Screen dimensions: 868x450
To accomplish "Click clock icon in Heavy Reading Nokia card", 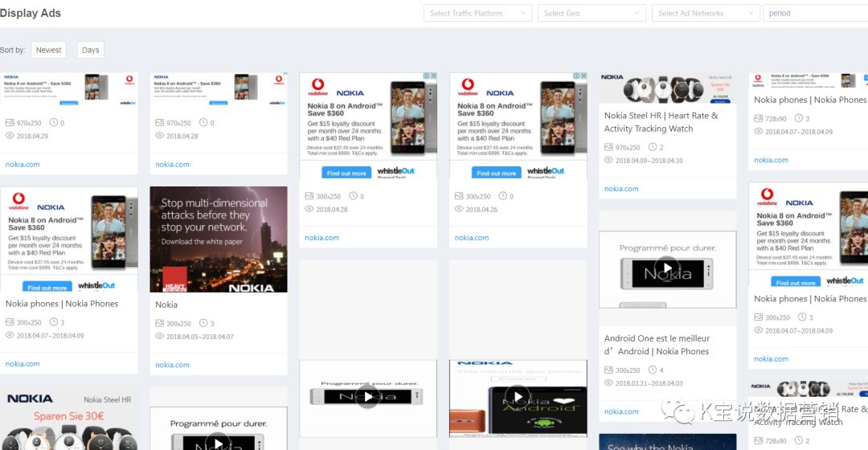I will coord(203,323).
